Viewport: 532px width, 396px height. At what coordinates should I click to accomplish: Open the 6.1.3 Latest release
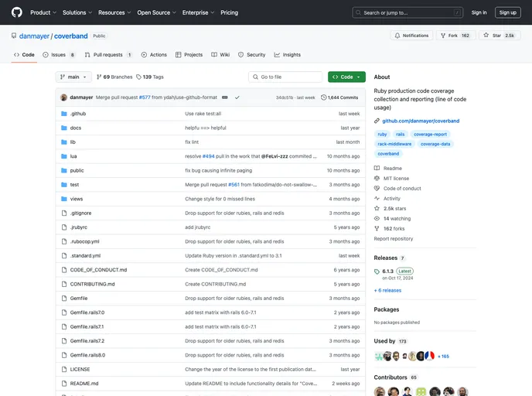(387, 271)
